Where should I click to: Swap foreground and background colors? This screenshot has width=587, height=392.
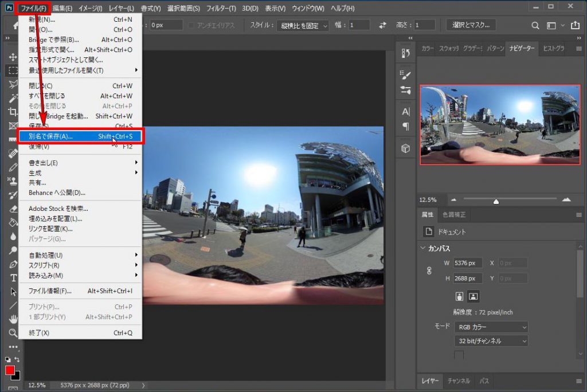pos(17,359)
